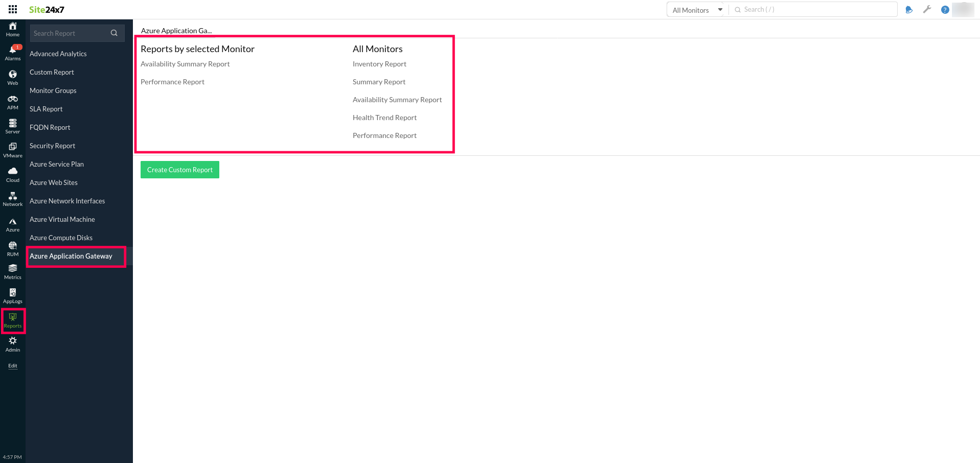Open the Availability Summary Report under All Monitors
The height and width of the screenshot is (463, 980).
(x=397, y=100)
